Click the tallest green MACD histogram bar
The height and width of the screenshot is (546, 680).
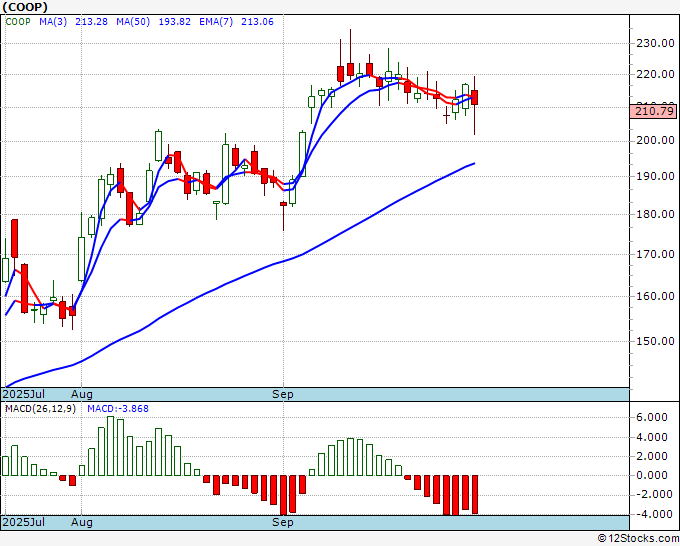click(111, 446)
